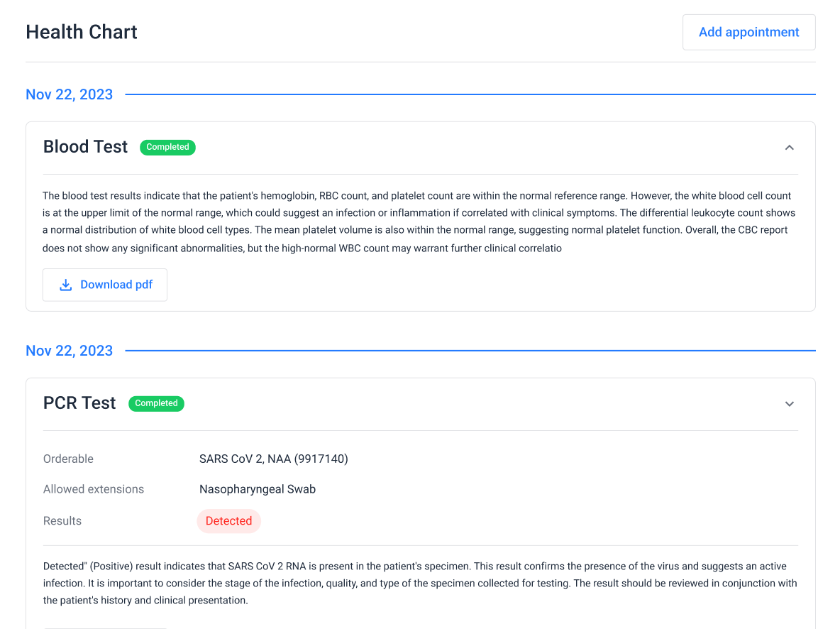Click the Blood Test Completed badge
Image resolution: width=840 pixels, height=629 pixels.
[167, 147]
